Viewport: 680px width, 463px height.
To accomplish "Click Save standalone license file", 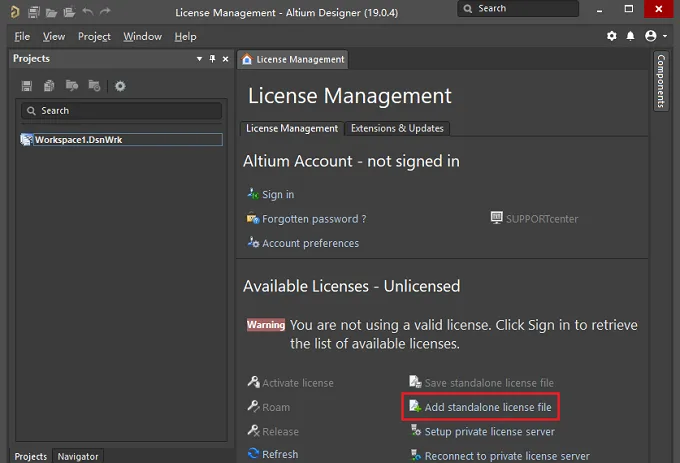I will [489, 383].
